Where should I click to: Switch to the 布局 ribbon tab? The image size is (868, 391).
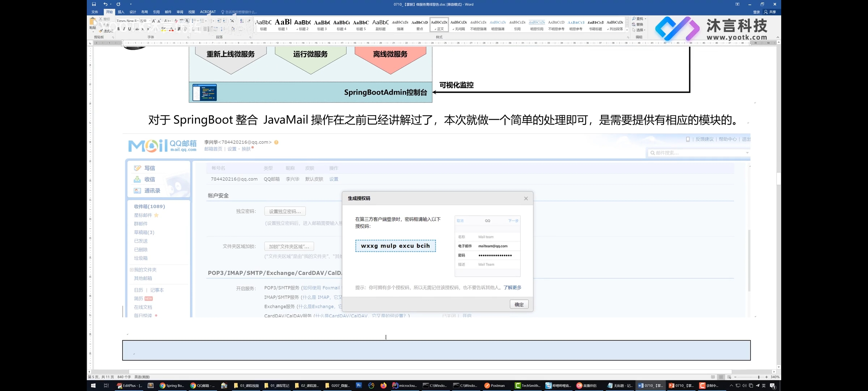145,12
